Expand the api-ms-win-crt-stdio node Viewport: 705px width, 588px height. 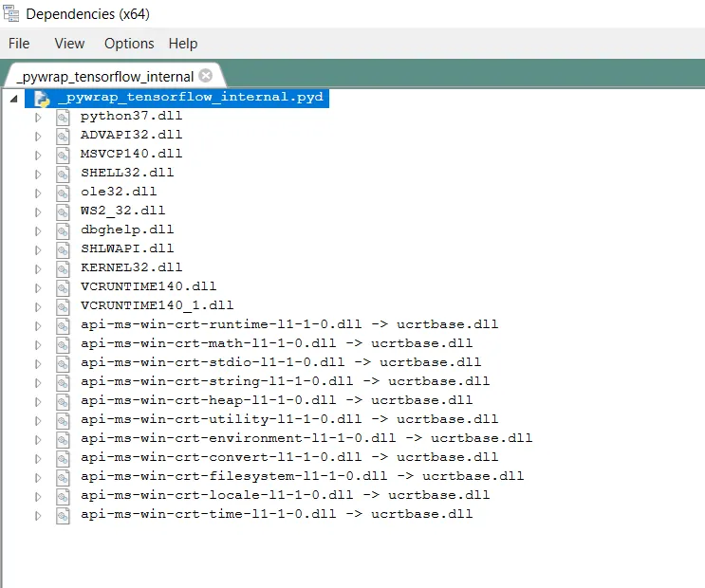click(38, 363)
